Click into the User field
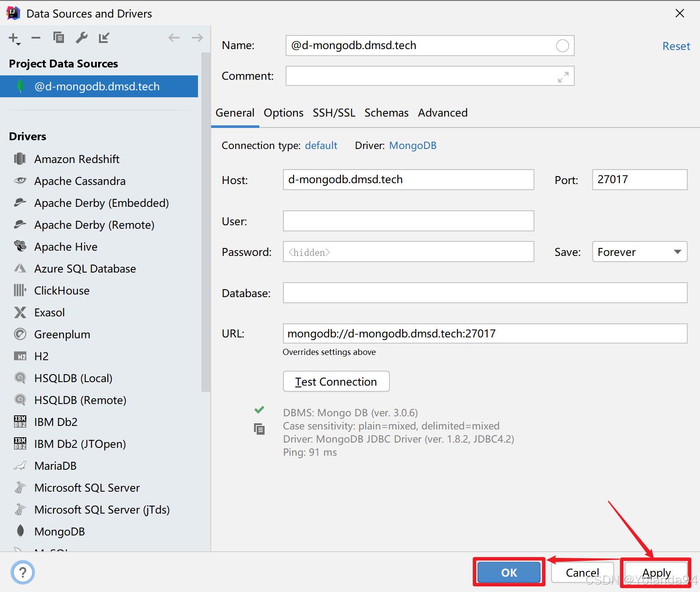 [x=408, y=221]
